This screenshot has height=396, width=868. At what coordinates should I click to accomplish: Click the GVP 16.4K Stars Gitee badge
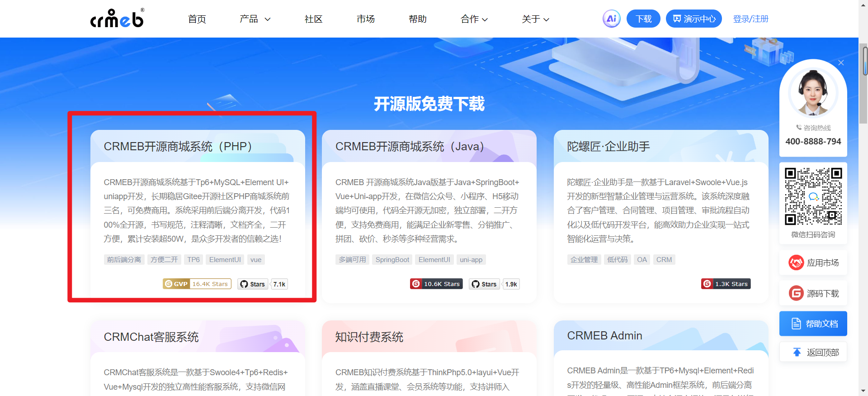197,284
